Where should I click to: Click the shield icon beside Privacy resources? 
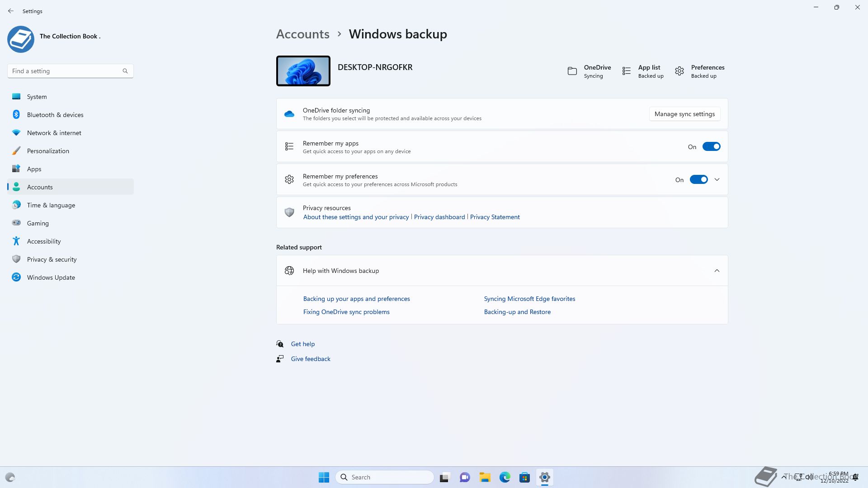289,212
